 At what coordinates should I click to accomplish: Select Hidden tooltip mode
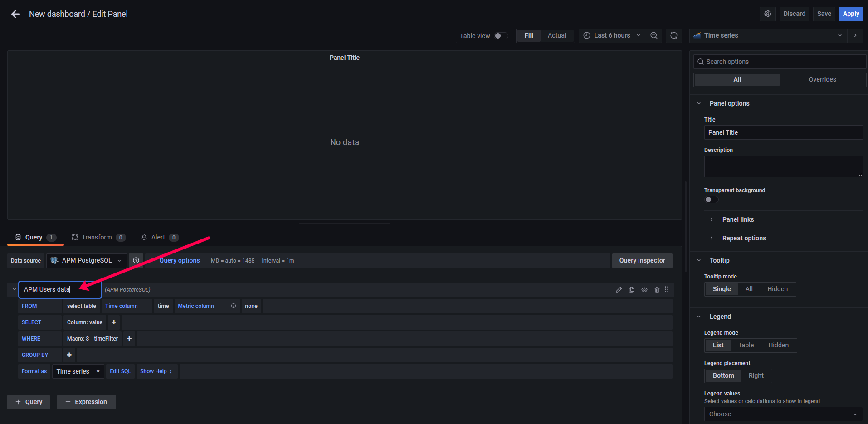pos(777,289)
